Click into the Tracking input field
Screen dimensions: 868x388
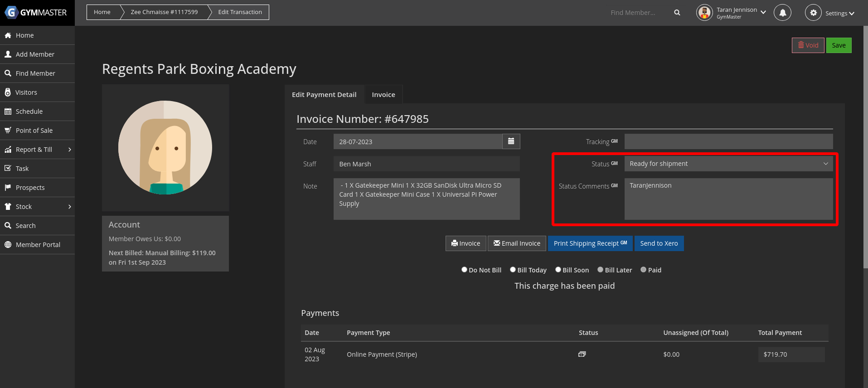click(728, 141)
